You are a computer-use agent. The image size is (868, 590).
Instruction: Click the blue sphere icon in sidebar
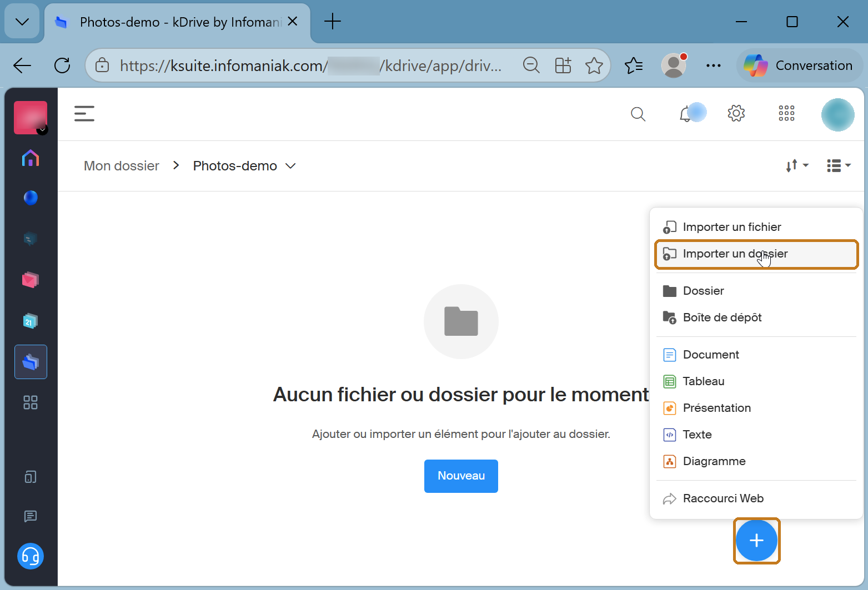click(x=31, y=198)
